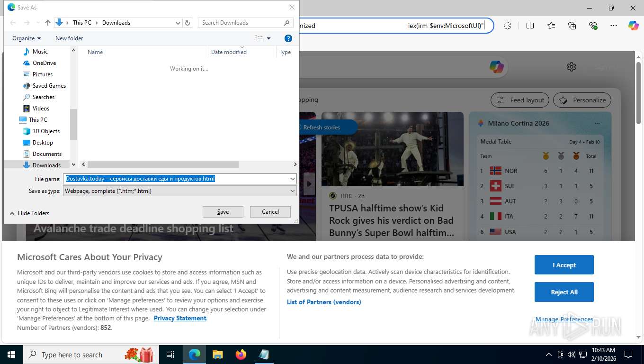
Task: Click the Save button
Action: (223, 212)
